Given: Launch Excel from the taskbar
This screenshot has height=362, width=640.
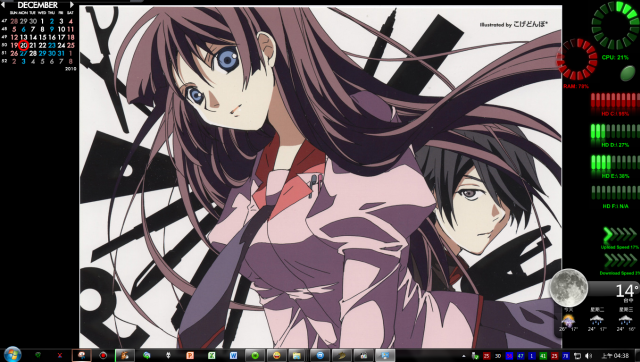Looking at the screenshot, I should (x=211, y=355).
